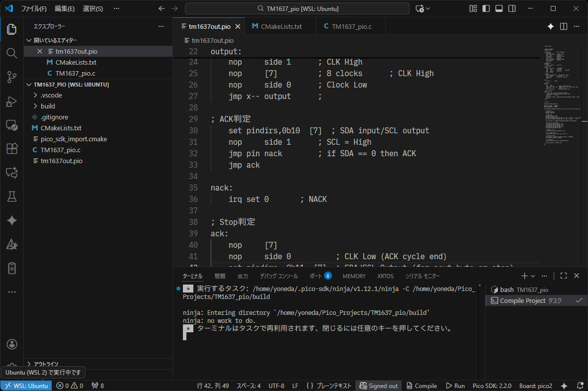Click the notifications bell in status bar
Viewport: 588px width, 391px height.
tap(580, 386)
